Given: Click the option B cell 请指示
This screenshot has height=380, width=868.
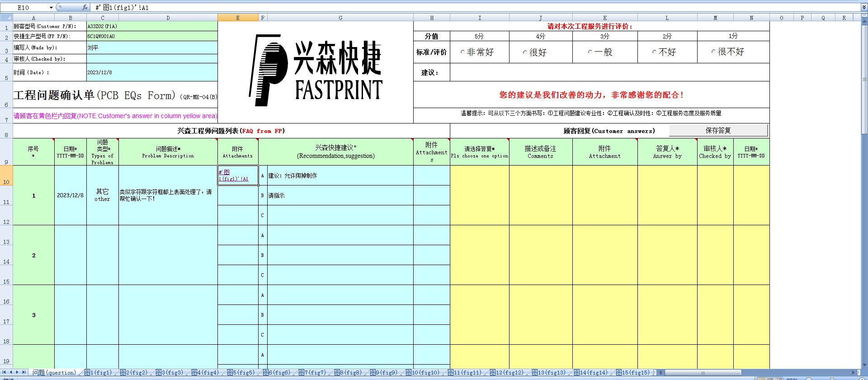Looking at the screenshot, I should click(340, 195).
